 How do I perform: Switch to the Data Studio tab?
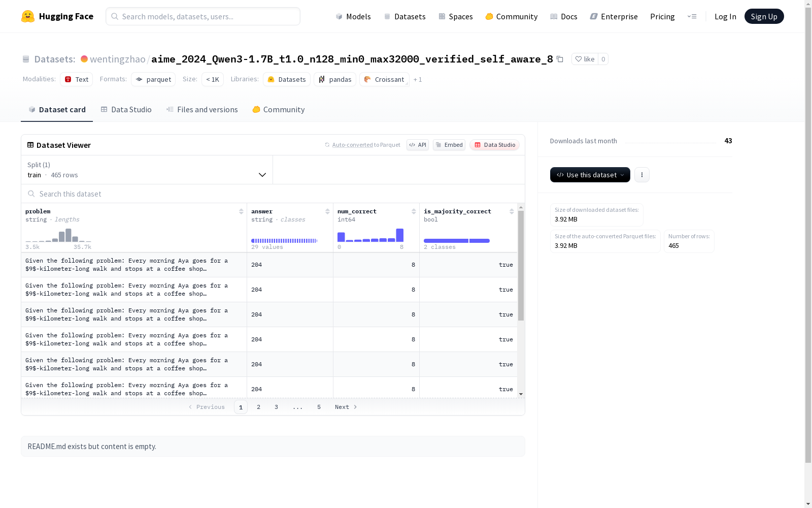click(126, 110)
